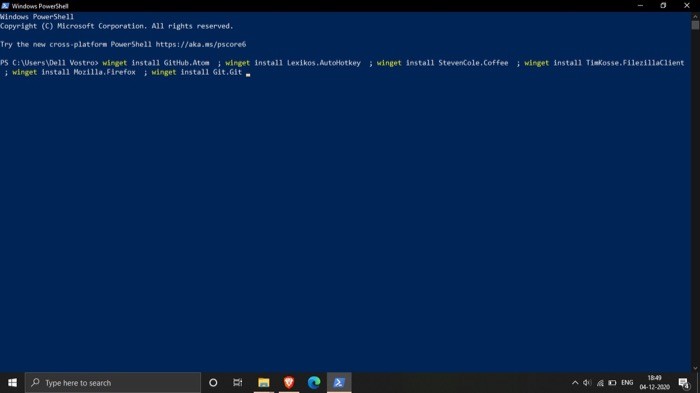The height and width of the screenshot is (393, 700).
Task: Open Microsoft Edge from taskbar
Action: click(x=314, y=383)
